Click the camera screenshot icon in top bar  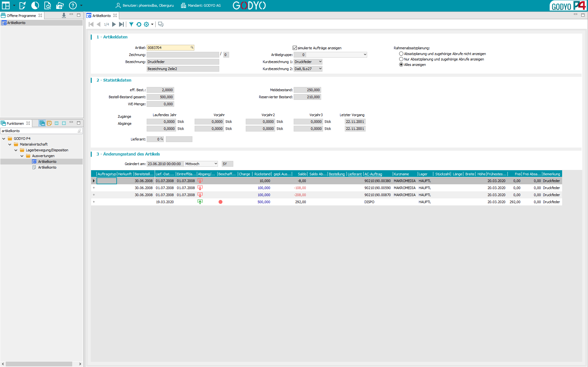tap(60, 5)
